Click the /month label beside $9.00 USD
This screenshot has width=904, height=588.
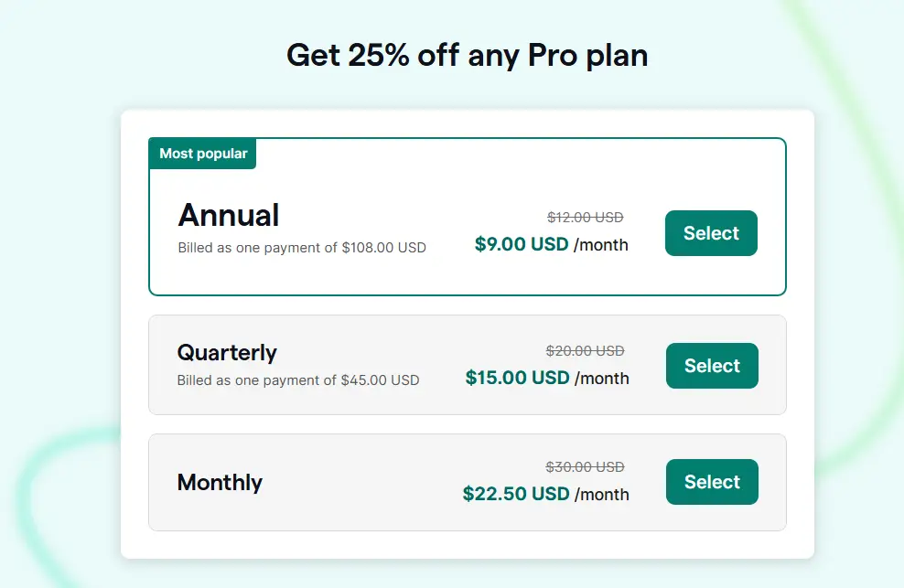(603, 244)
